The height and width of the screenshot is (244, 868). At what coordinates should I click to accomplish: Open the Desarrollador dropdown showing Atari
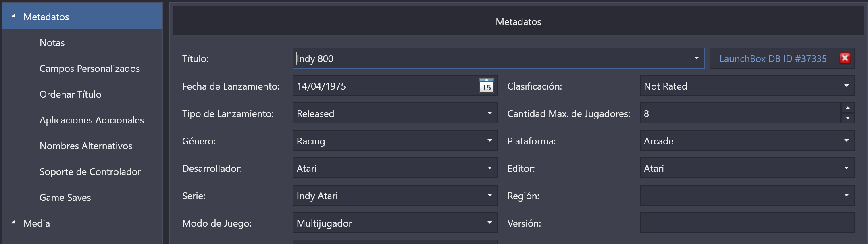[x=395, y=168]
